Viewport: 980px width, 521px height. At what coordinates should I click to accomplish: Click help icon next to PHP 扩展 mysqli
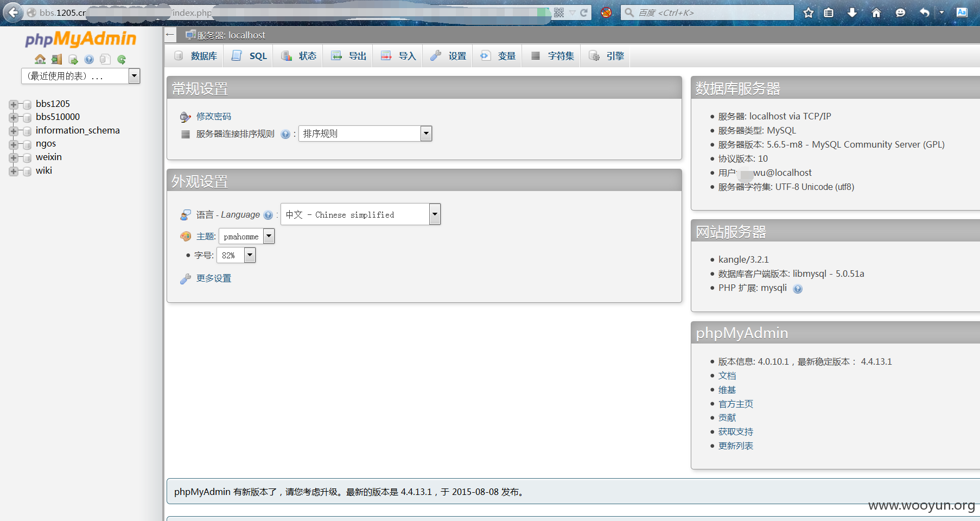[798, 289]
